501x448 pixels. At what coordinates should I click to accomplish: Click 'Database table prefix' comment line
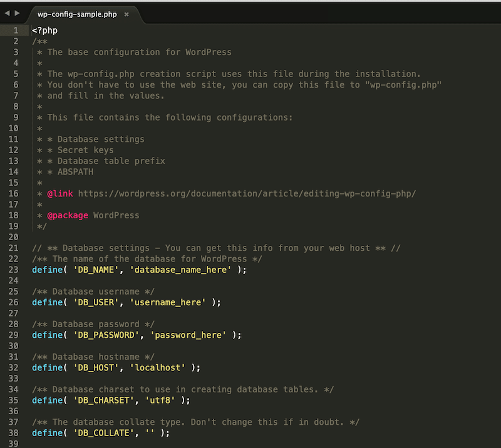tap(111, 161)
